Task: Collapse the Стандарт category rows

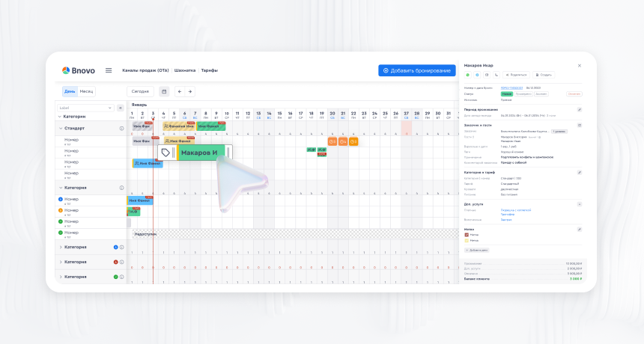Action: point(60,128)
